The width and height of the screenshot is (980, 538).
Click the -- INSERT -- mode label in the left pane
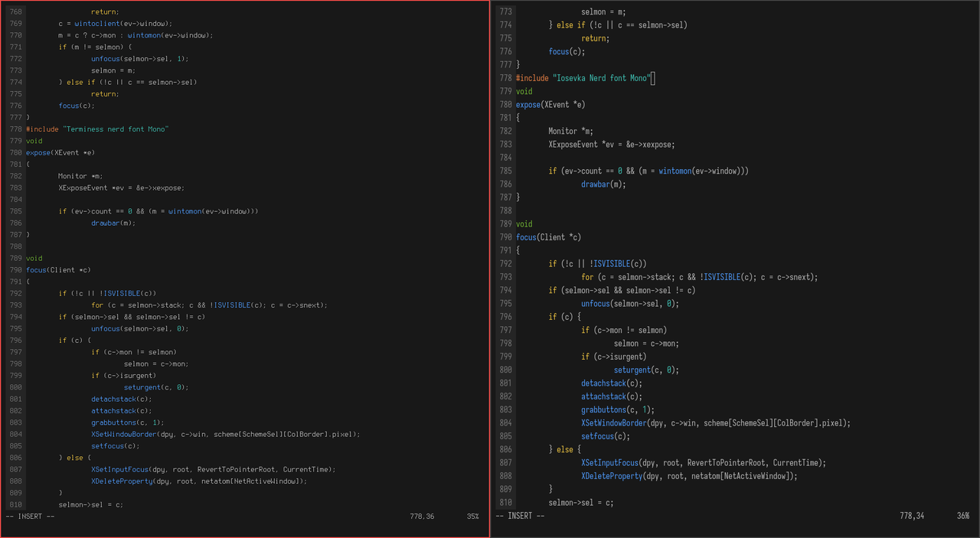[30, 517]
